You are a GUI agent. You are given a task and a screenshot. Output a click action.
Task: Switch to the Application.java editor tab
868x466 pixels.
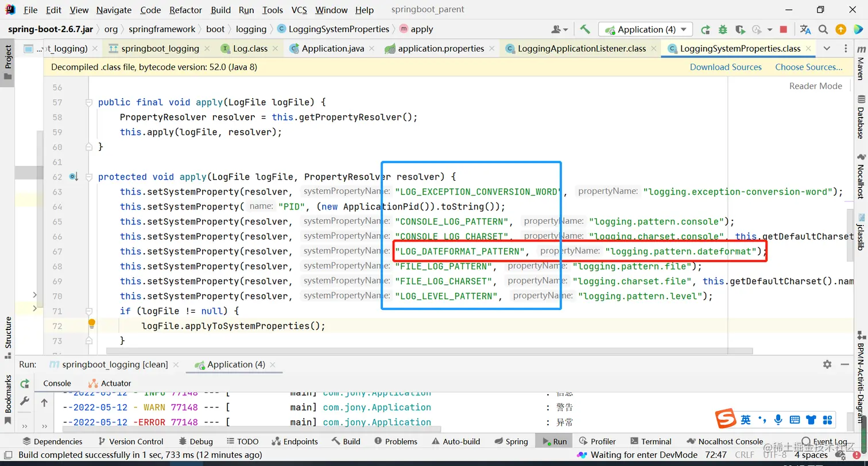click(x=333, y=49)
